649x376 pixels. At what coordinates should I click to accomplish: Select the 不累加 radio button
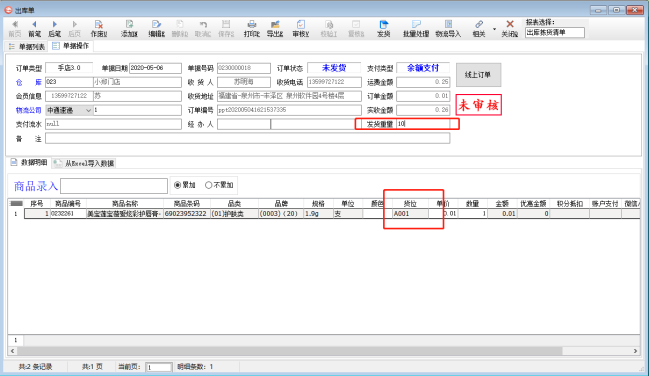coord(209,185)
